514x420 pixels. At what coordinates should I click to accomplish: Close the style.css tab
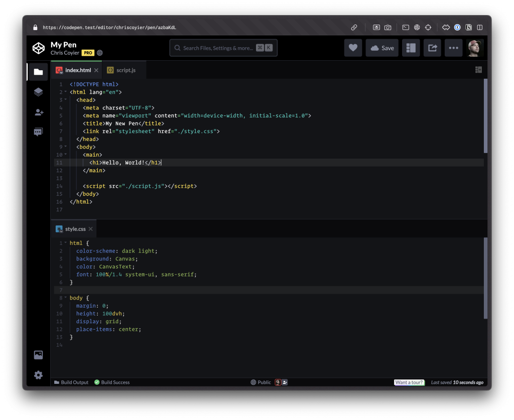(91, 229)
